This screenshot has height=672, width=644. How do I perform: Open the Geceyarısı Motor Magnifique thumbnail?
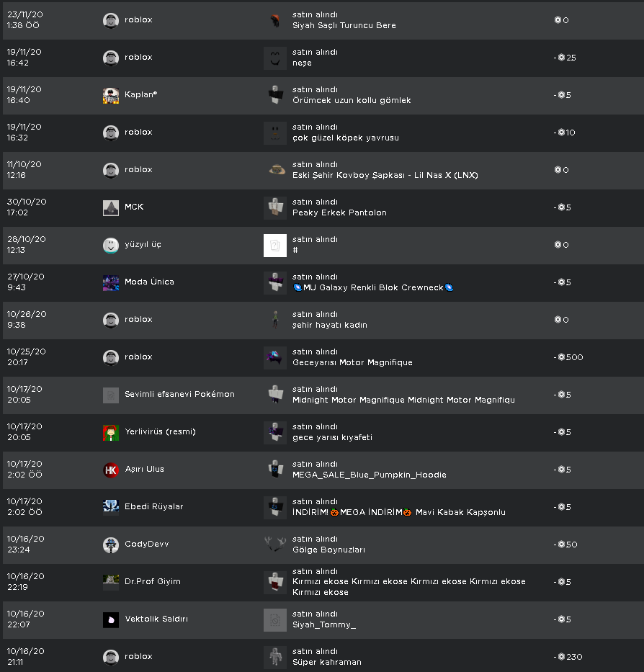[275, 357]
